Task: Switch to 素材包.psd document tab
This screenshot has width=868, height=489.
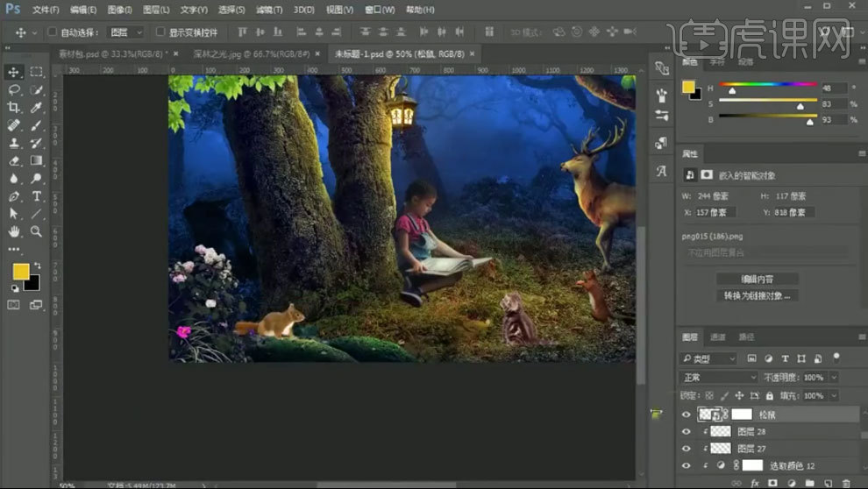Action: [x=111, y=53]
